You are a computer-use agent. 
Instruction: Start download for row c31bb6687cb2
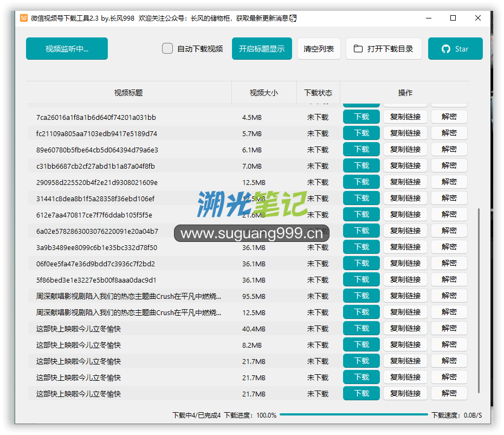[361, 165]
